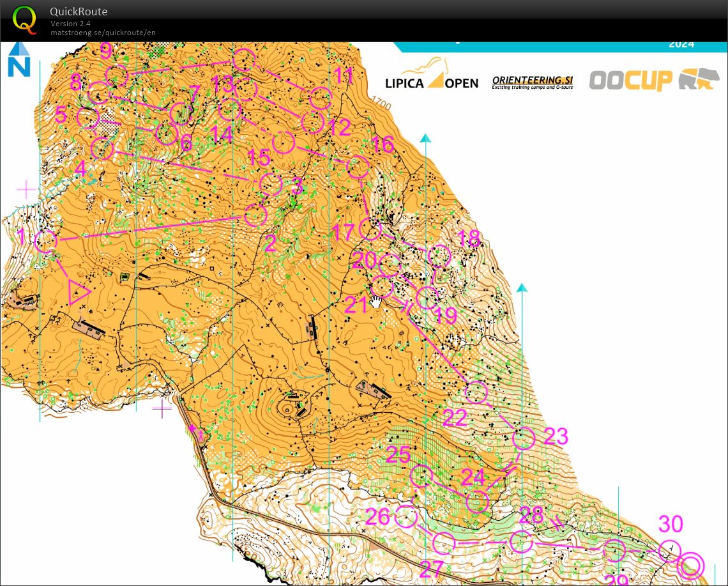Click the 2024 text on the blue banner
This screenshot has width=728, height=586.
click(681, 43)
